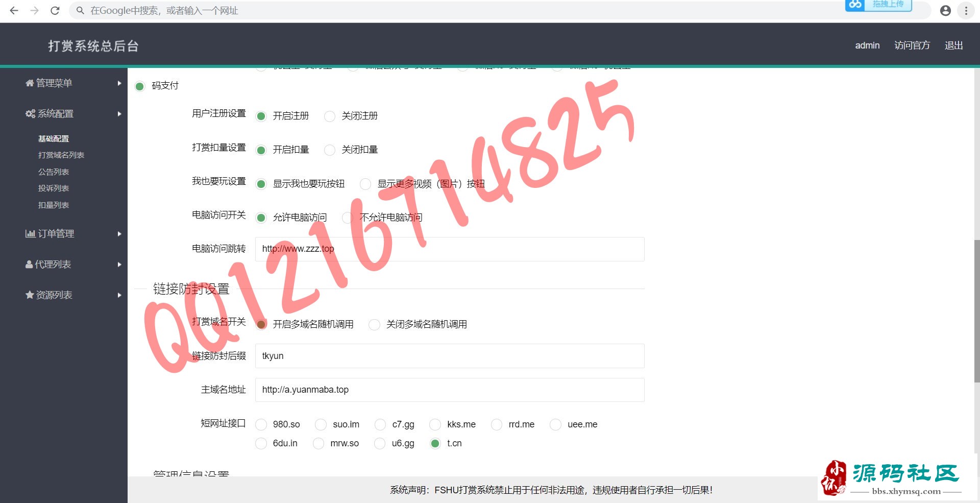Open the browser profile account icon
Screen dimensions: 980x503
tap(945, 10)
